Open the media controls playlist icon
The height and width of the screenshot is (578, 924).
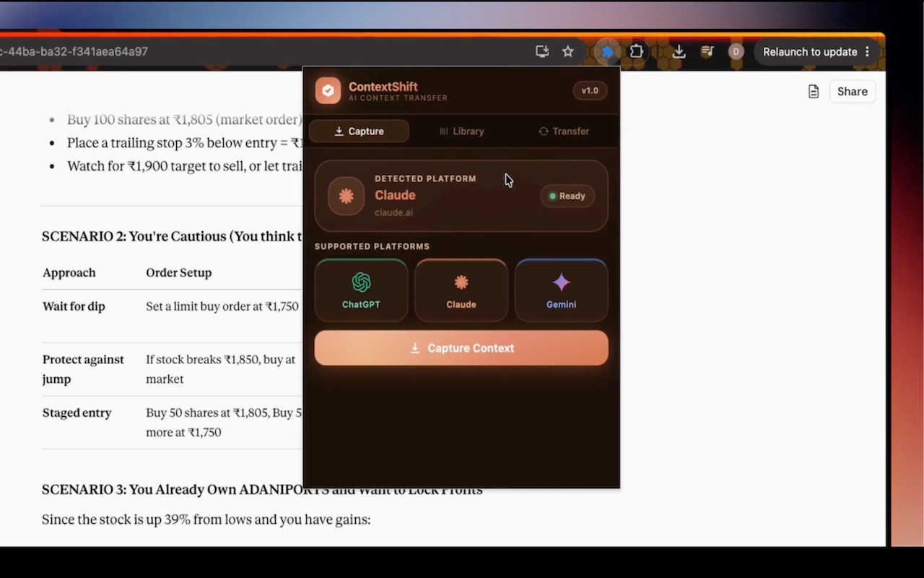click(x=707, y=52)
